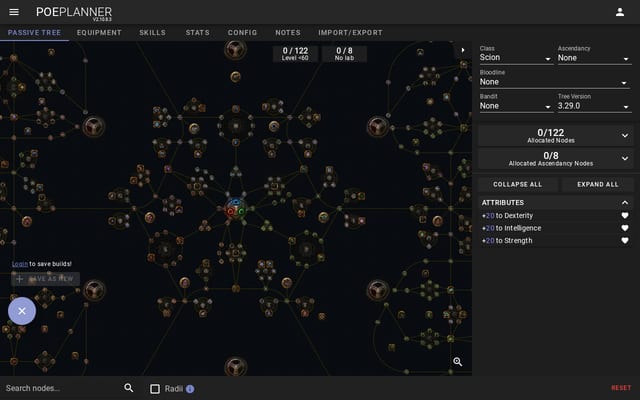This screenshot has height=400, width=640.
Task: Open the user account icon
Action: pyautogui.click(x=620, y=12)
